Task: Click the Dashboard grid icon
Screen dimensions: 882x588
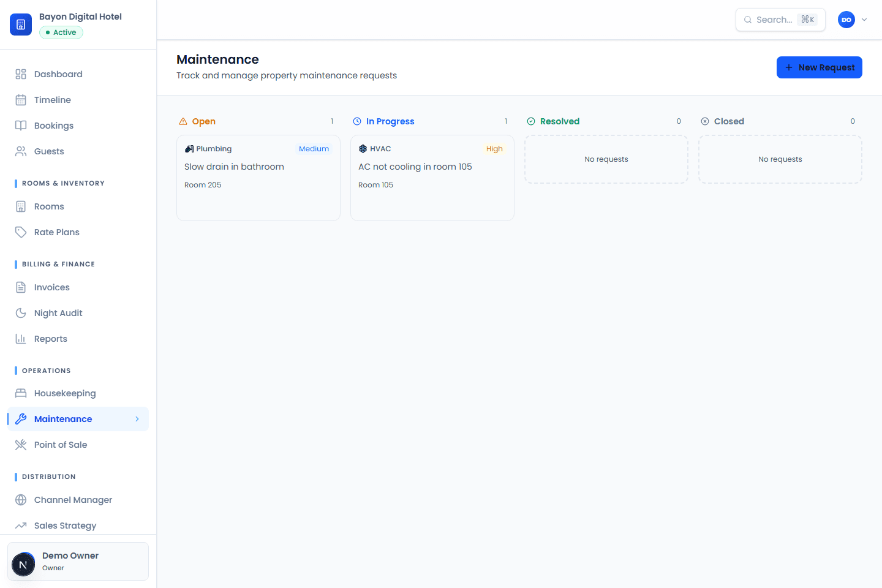Action: tap(21, 74)
